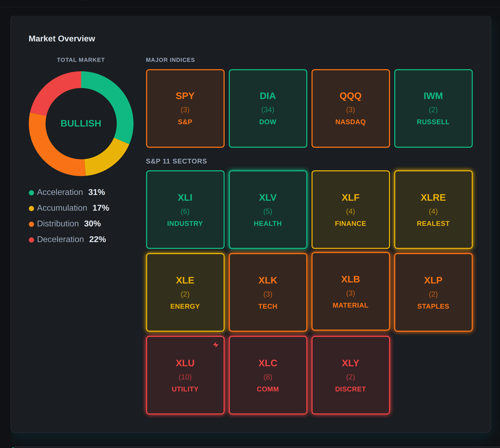
Task: Click the MAJOR INDICES label
Action: pos(170,60)
